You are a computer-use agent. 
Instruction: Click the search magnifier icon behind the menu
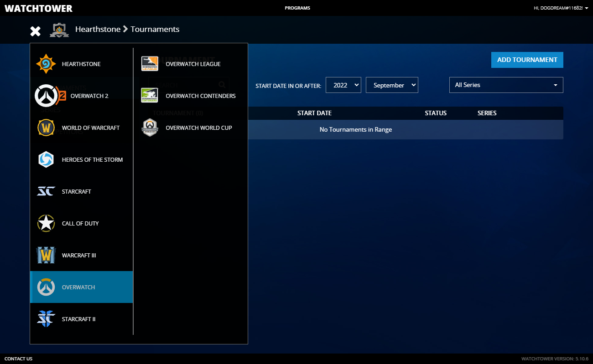pyautogui.click(x=222, y=85)
